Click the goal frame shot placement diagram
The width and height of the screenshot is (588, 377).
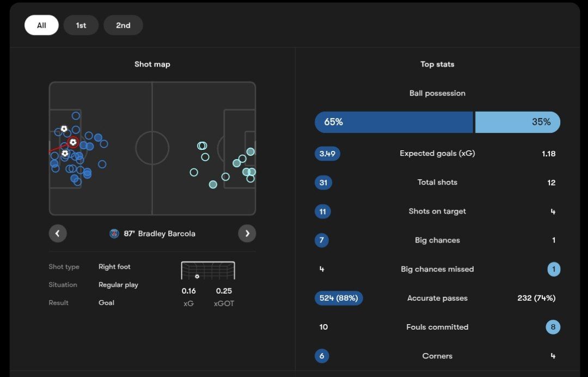click(207, 271)
